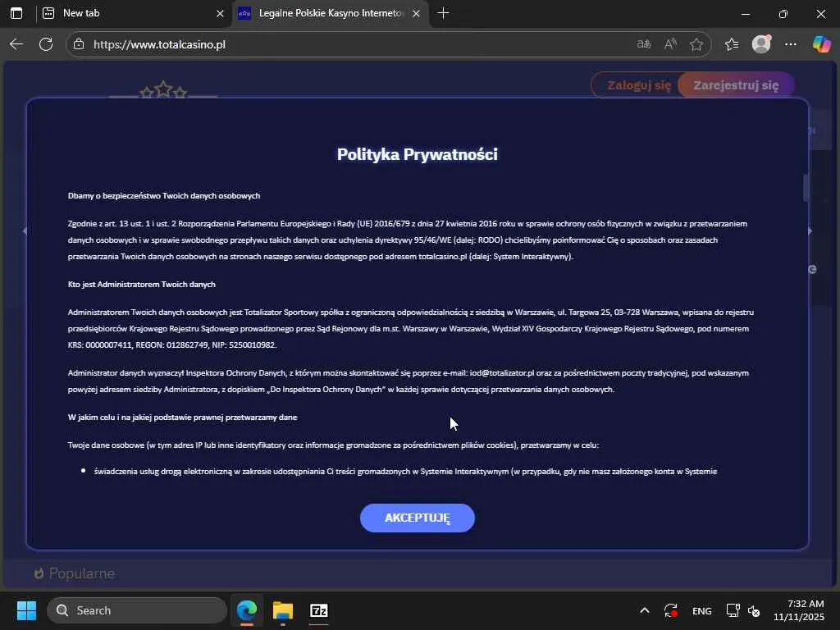Click the left carousel arrow beside dialog
This screenshot has height=630, width=840.
coord(25,231)
